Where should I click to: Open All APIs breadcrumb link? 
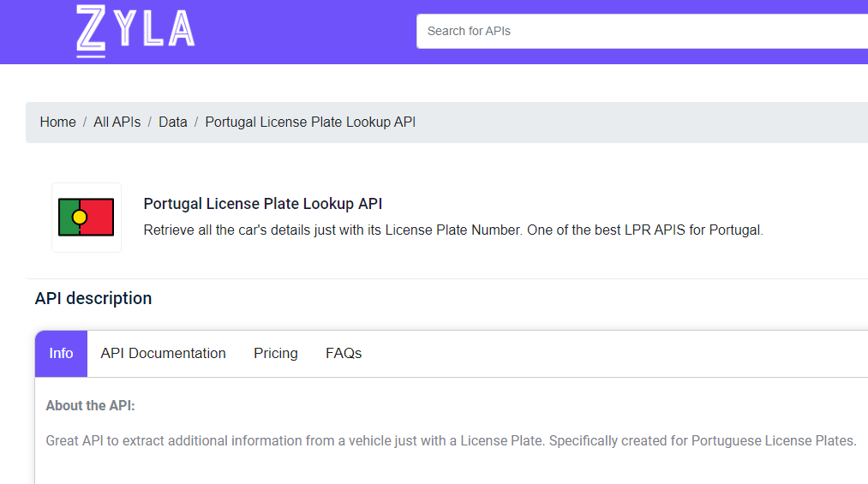tap(117, 122)
